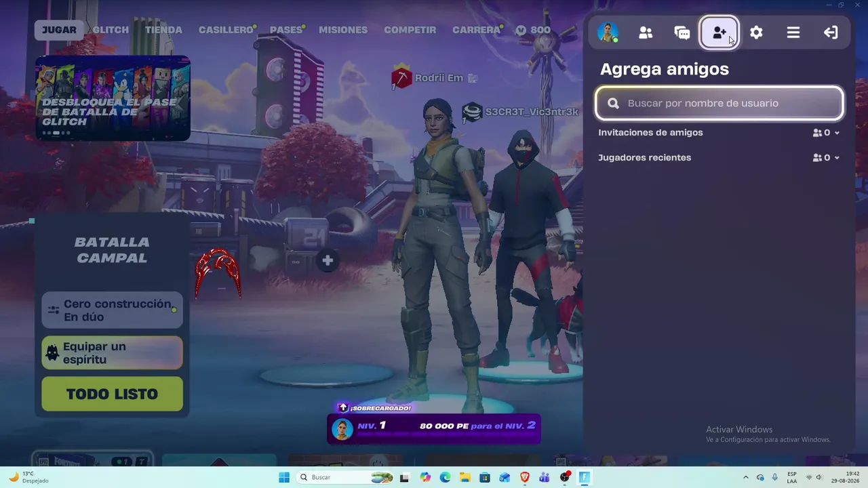Click the microphone icon in system tray
Image resolution: width=868 pixels, height=488 pixels.
(774, 477)
